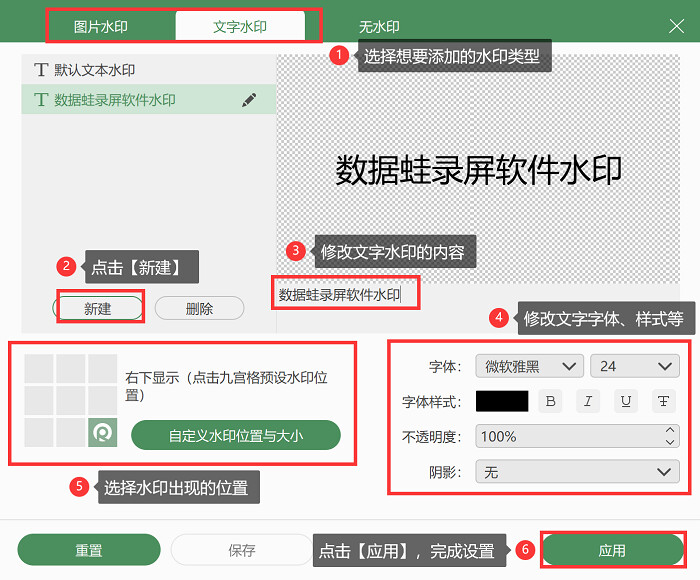Click the 新建 button

pos(98,308)
